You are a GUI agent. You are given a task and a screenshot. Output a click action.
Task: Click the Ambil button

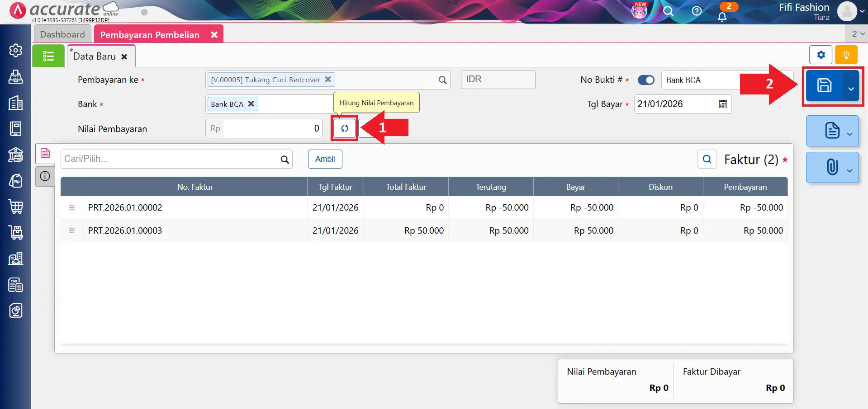(x=325, y=159)
